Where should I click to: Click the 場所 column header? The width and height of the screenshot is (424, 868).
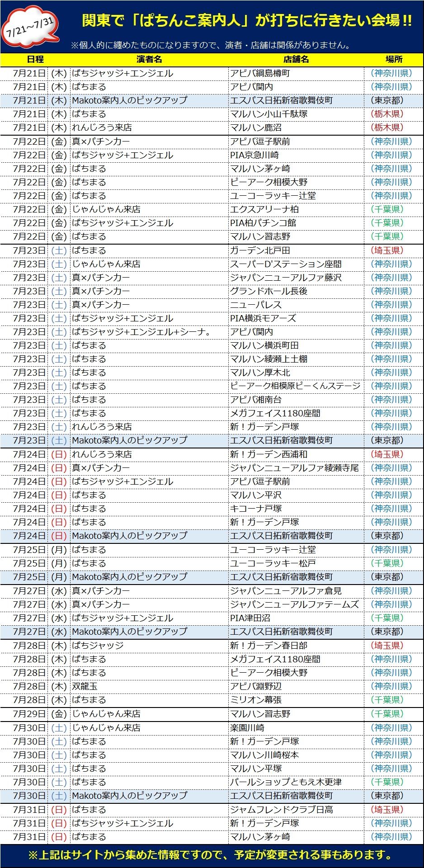(x=394, y=59)
